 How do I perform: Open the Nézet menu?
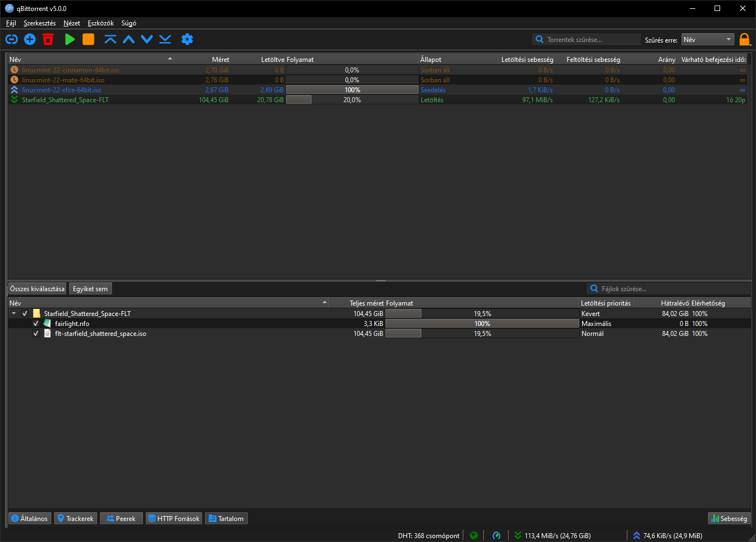pyautogui.click(x=72, y=23)
